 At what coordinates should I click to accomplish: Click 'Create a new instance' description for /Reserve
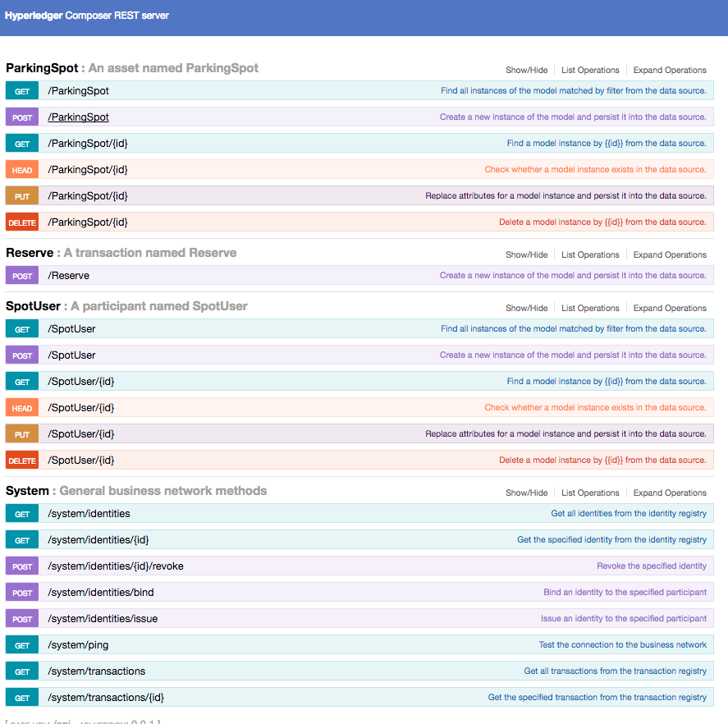(x=573, y=275)
